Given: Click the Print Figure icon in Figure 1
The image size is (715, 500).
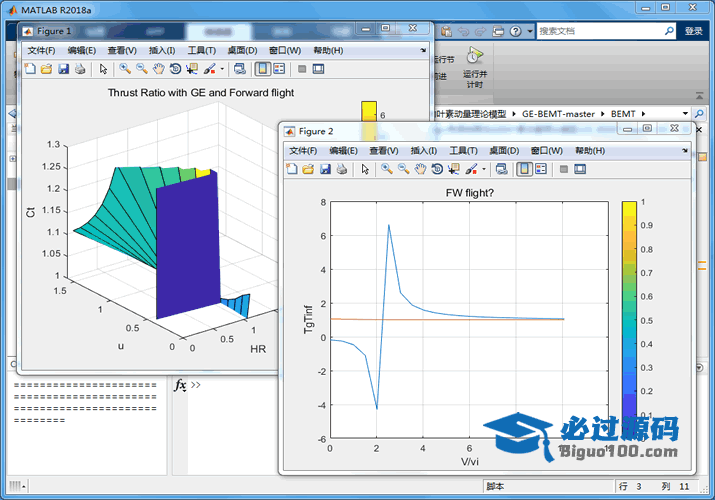Looking at the screenshot, I should tap(79, 69).
